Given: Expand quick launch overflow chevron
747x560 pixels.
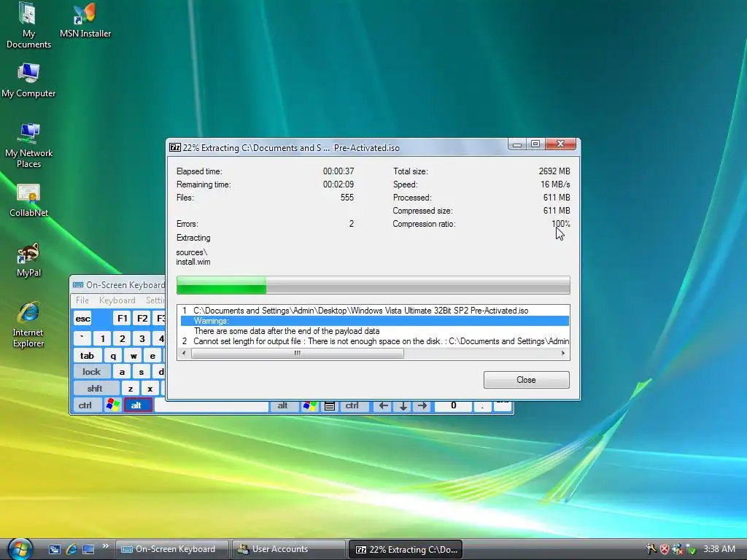Looking at the screenshot, I should pyautogui.click(x=105, y=545).
